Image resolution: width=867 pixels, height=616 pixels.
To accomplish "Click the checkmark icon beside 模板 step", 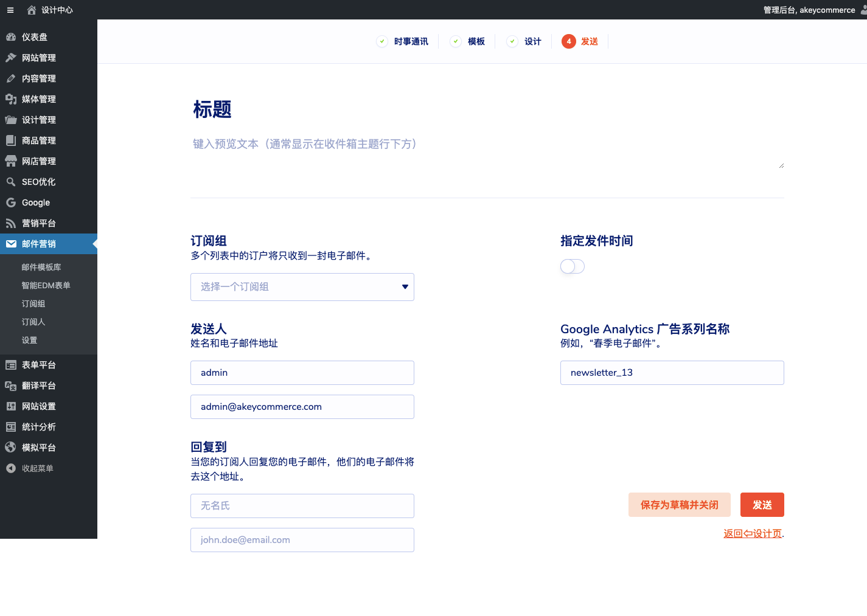I will pos(456,41).
